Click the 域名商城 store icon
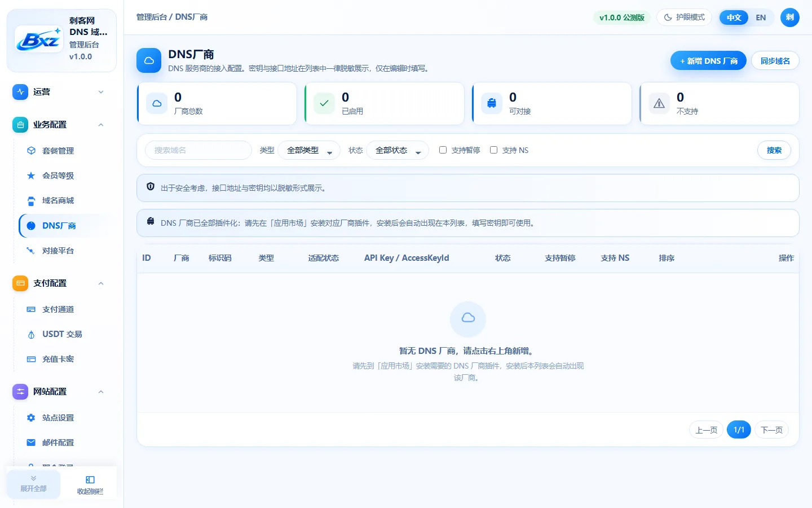Image resolution: width=812 pixels, height=508 pixels. tap(31, 200)
